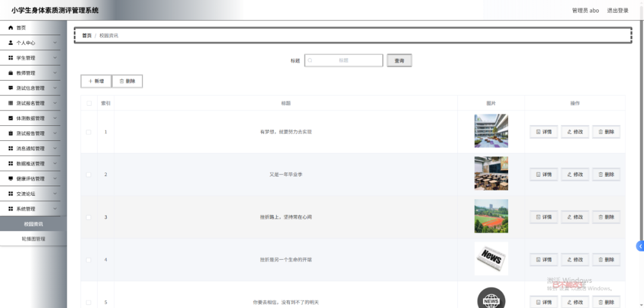The width and height of the screenshot is (644, 308).
Task: Expand the 消息通知管理 menu chevron
Action: 55,149
